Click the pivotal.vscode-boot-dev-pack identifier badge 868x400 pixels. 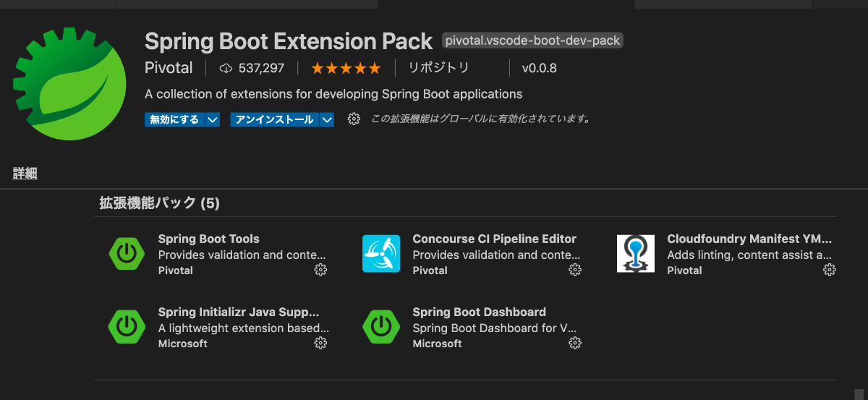pos(532,41)
